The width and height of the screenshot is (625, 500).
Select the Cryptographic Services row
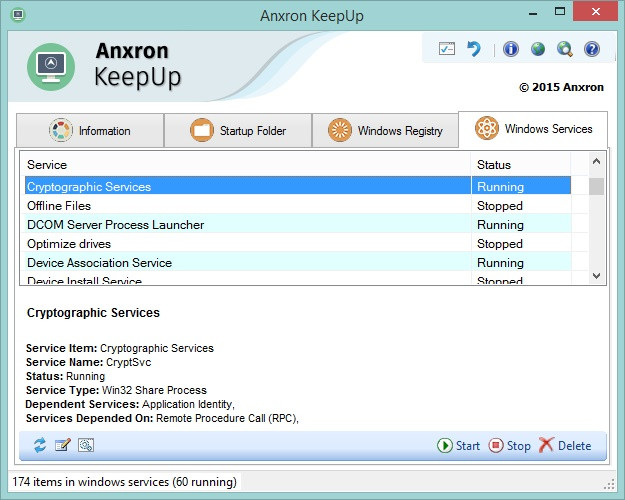298,186
